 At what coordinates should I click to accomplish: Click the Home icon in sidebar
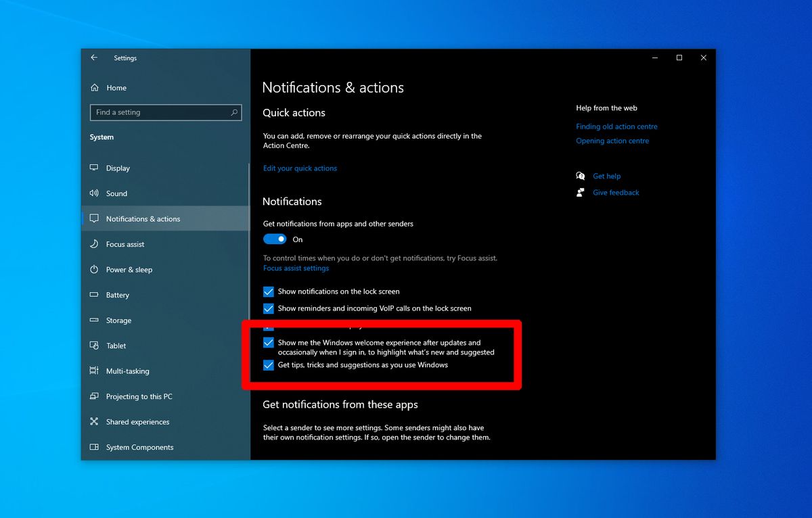click(x=94, y=88)
